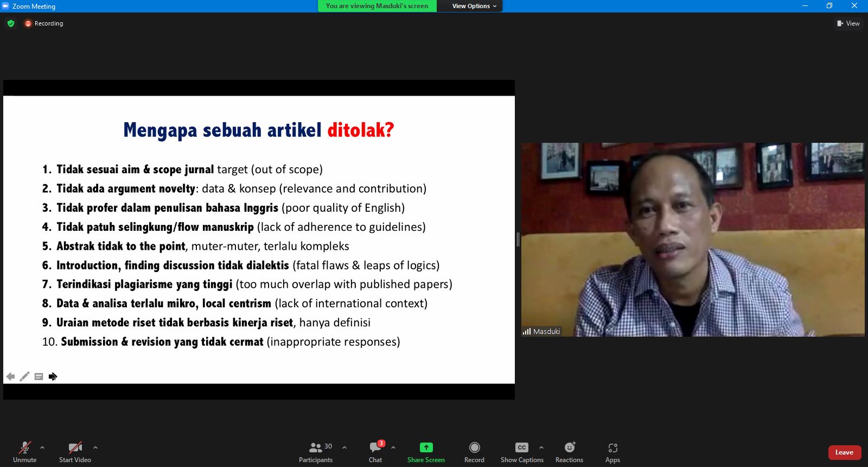The height and width of the screenshot is (467, 868).
Task: Click the Share Screen icon
Action: click(x=426, y=447)
